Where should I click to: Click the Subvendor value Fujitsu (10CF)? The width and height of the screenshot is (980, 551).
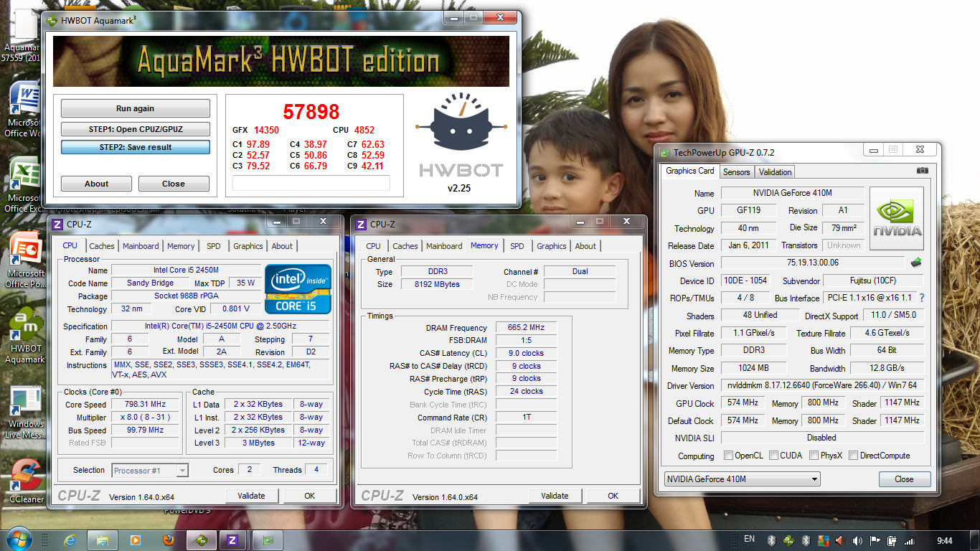click(x=873, y=281)
